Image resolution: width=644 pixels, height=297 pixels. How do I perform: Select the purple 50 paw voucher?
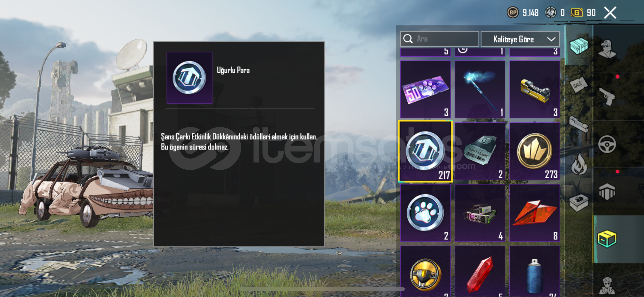click(425, 89)
